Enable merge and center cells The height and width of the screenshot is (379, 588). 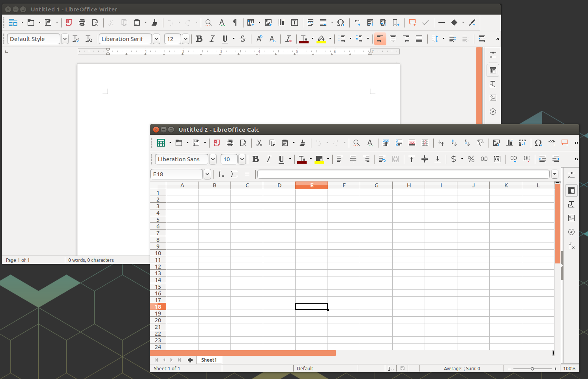point(395,159)
